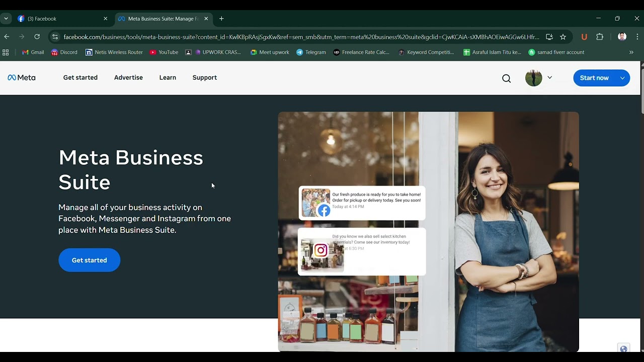The image size is (644, 362).
Task: Click the kitchen essentials post thumbnail
Action: coord(322,255)
